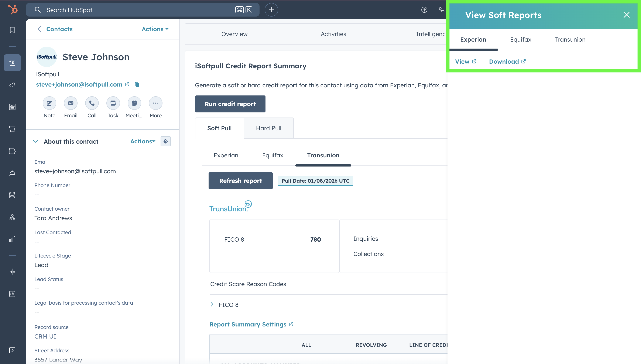Close the View Soft Reports panel
This screenshot has height=364, width=641.
(626, 15)
